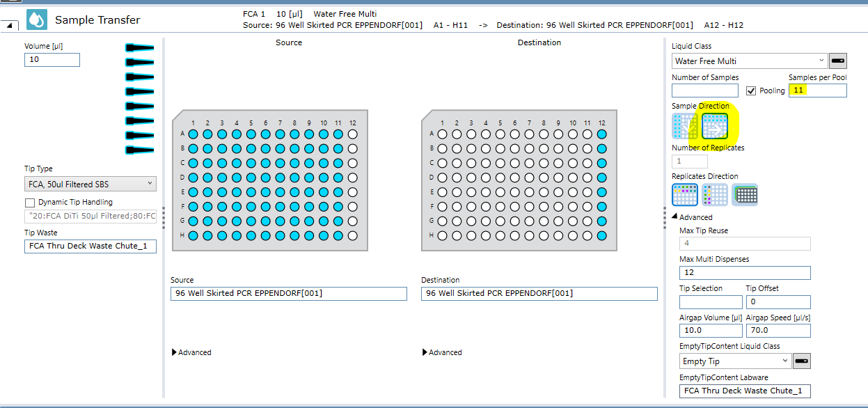
Task: Click the Sample Transfer droplet icon
Action: pyautogui.click(x=37, y=19)
